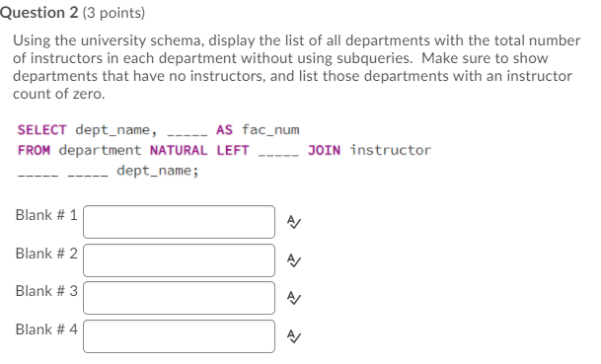Click the Blank # 1 label text
Screen dimensions: 601x364
point(46,215)
